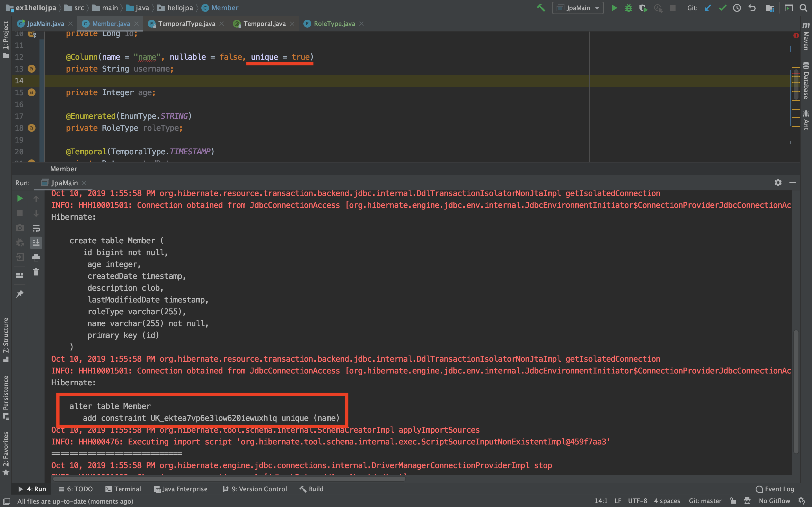812x507 pixels.
Task: Open Git history with the clock icon
Action: (737, 8)
